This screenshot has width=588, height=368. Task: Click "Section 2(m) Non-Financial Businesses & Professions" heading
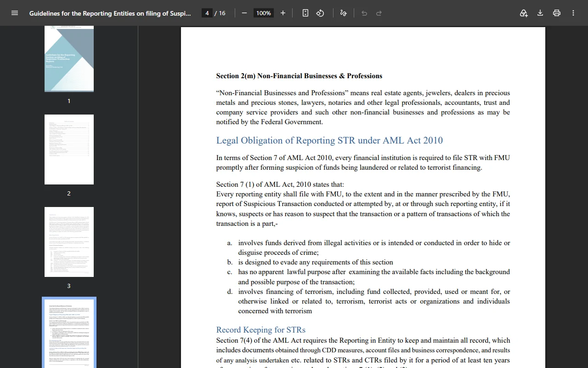click(299, 76)
